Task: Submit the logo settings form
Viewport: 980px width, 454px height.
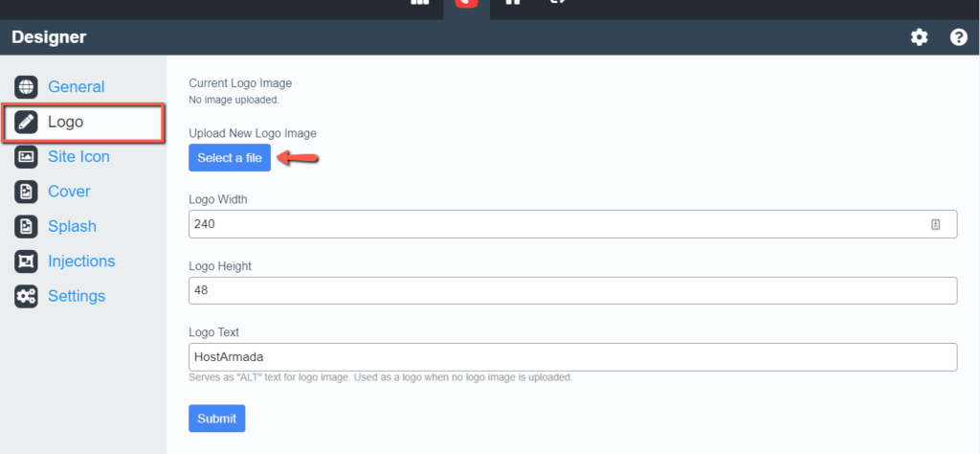Action: click(217, 419)
